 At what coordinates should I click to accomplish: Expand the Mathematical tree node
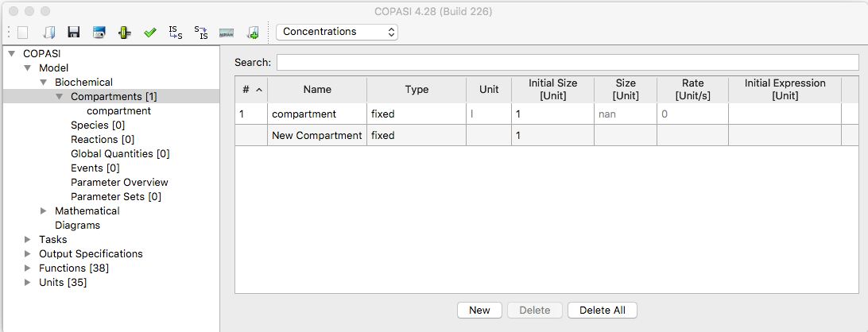43,210
